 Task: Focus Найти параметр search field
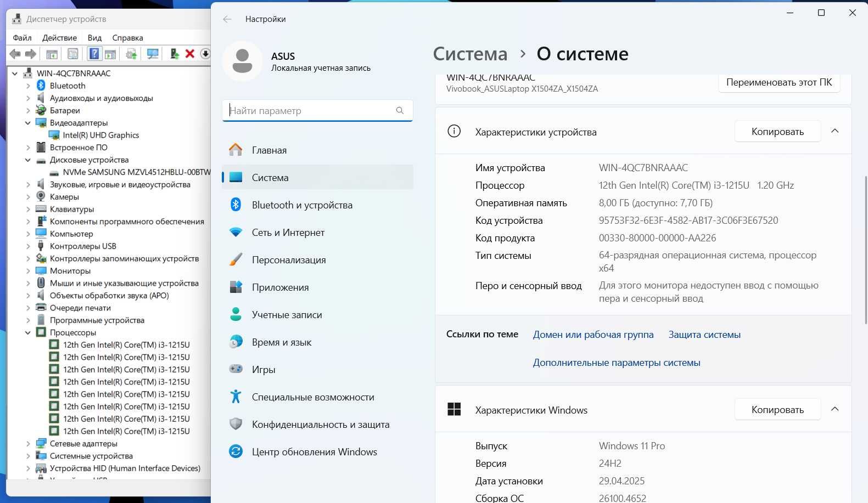[317, 110]
